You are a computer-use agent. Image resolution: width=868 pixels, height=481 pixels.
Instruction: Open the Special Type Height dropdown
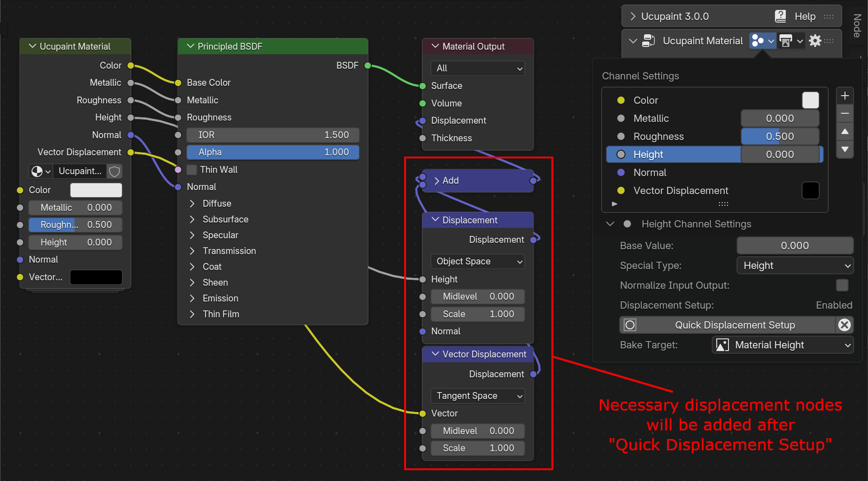795,265
